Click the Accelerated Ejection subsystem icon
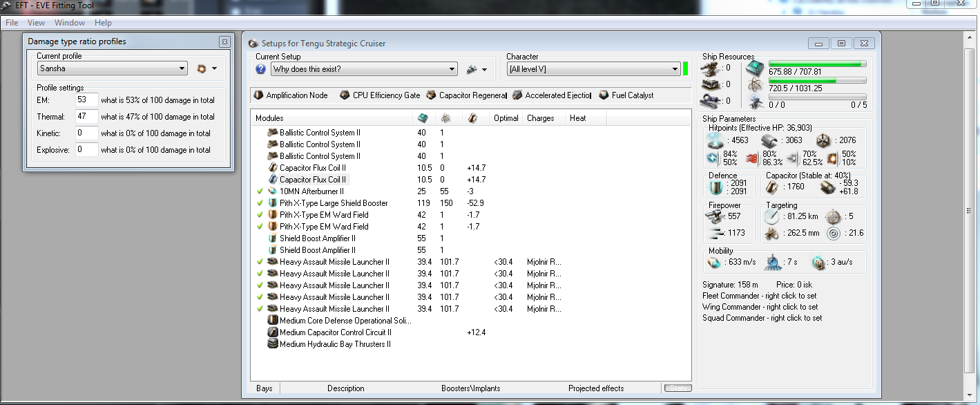The width and height of the screenshot is (980, 405). 517,95
